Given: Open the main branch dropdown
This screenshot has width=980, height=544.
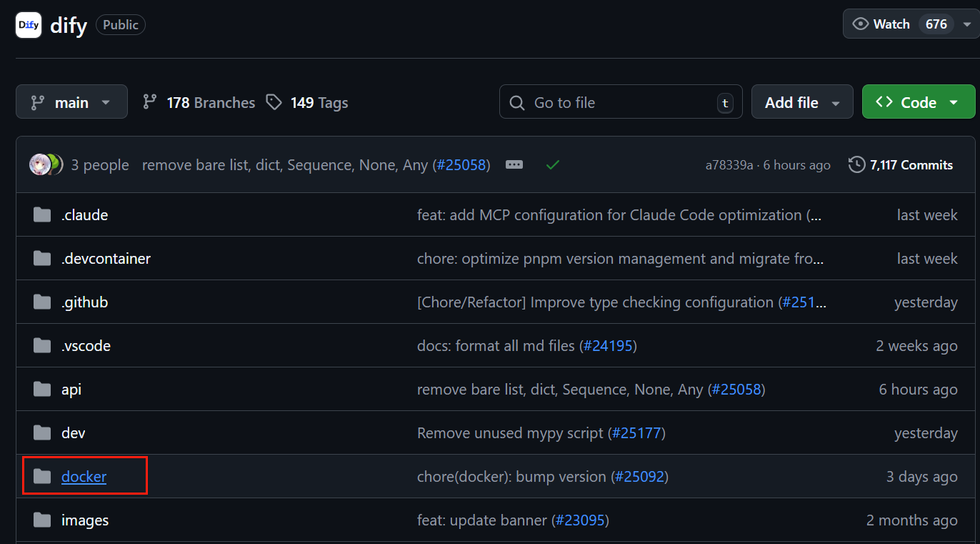Looking at the screenshot, I should pos(71,102).
